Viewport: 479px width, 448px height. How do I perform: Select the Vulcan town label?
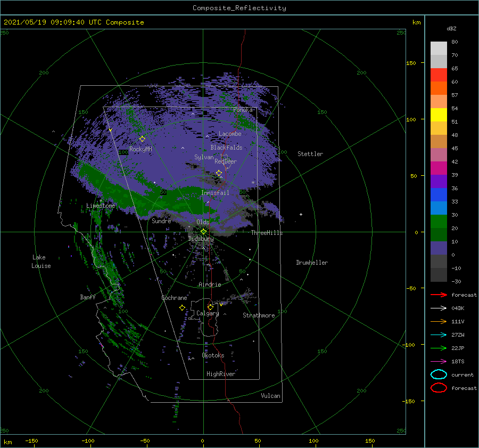click(x=270, y=396)
